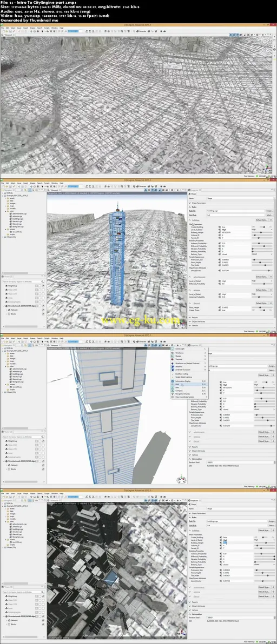The height and width of the screenshot is (644, 277).
Task: Open Scripts menu in the terrain-only frame
Action: click(x=47, y=28)
